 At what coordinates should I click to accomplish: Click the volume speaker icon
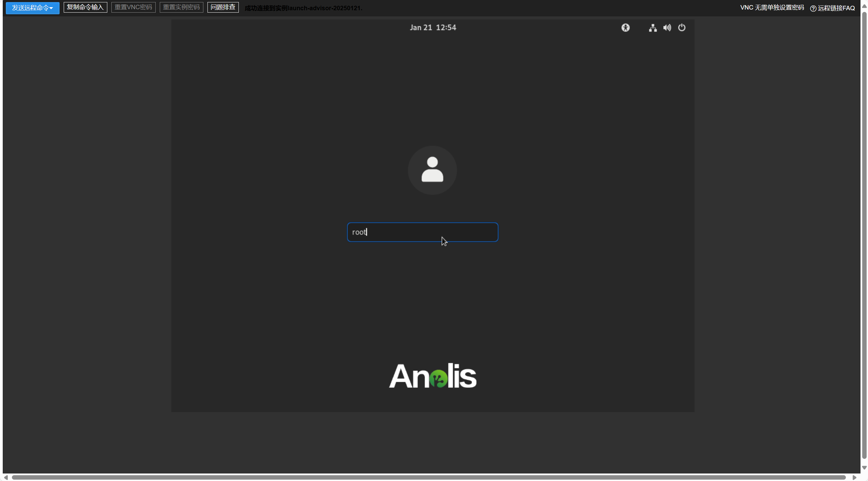pyautogui.click(x=667, y=28)
